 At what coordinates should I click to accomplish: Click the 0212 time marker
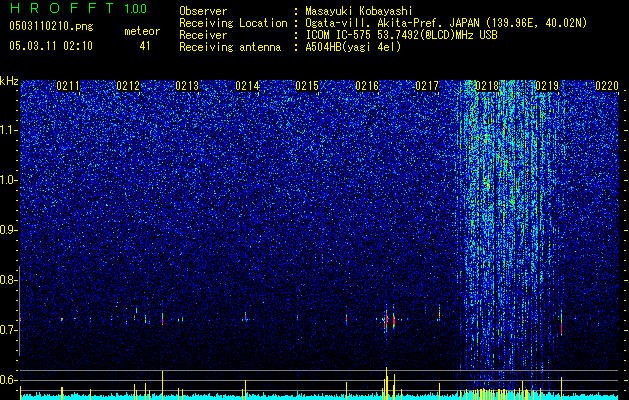(x=128, y=86)
